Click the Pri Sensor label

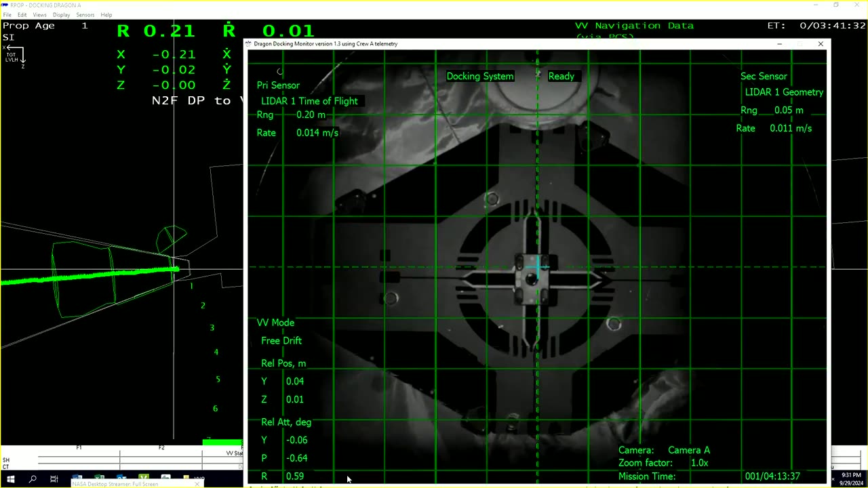pos(278,85)
